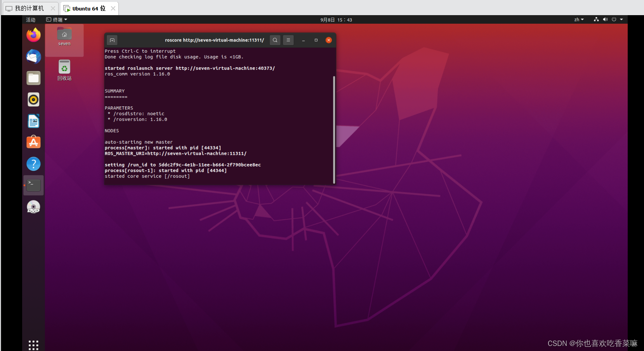Open Ubuntu Software store
The image size is (644, 351).
33,142
